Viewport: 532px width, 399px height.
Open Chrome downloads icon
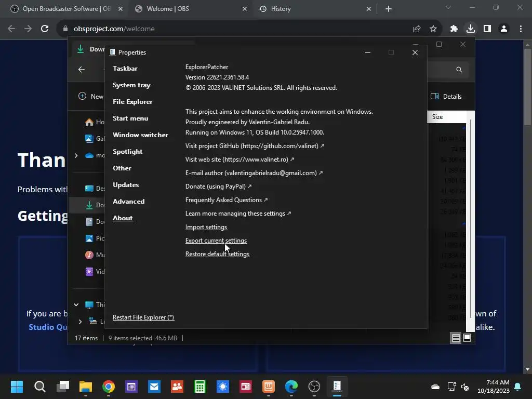(x=471, y=29)
